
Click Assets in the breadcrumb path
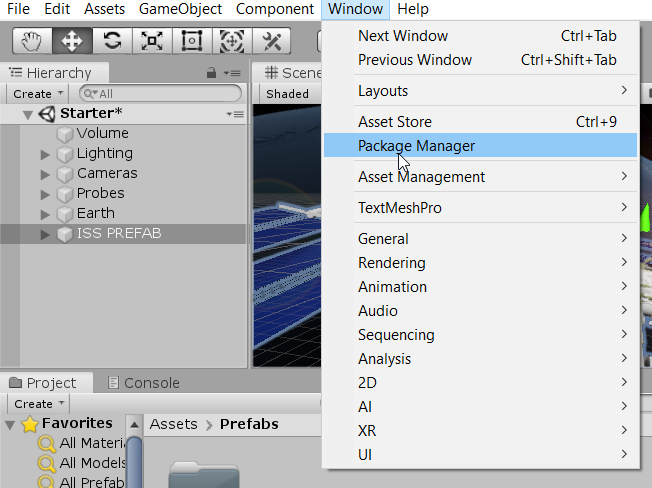[x=173, y=424]
